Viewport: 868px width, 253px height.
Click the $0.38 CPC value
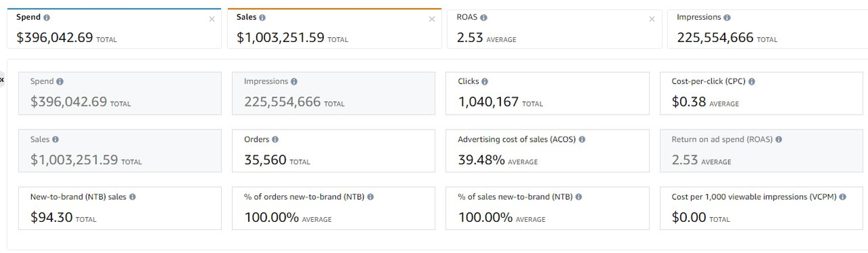coord(688,102)
